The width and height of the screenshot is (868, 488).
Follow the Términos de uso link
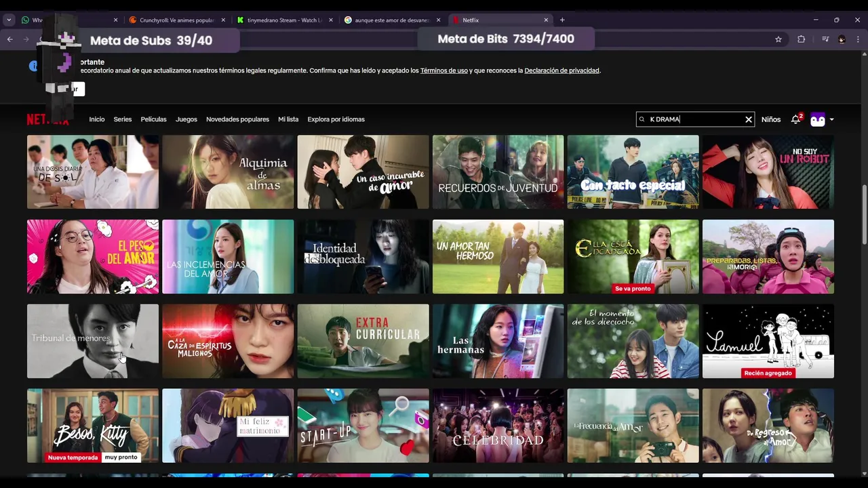click(444, 70)
